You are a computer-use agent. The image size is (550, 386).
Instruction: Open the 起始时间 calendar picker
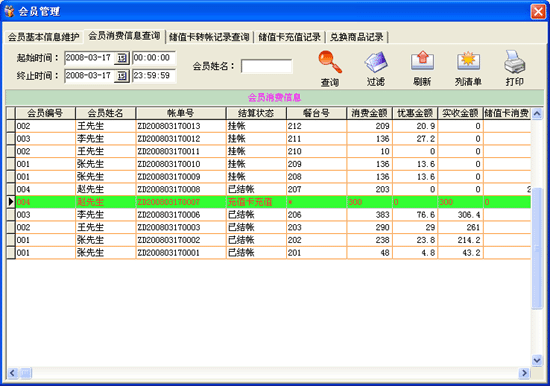coord(122,58)
